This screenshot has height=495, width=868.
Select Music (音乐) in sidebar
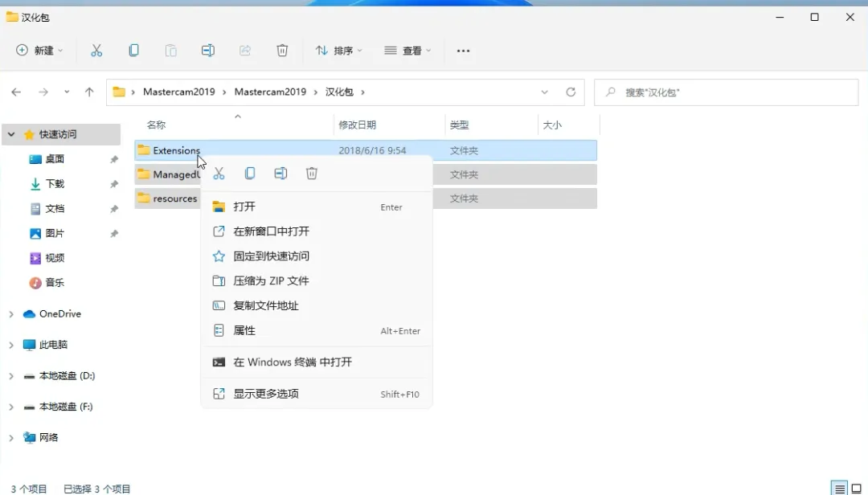coord(55,282)
